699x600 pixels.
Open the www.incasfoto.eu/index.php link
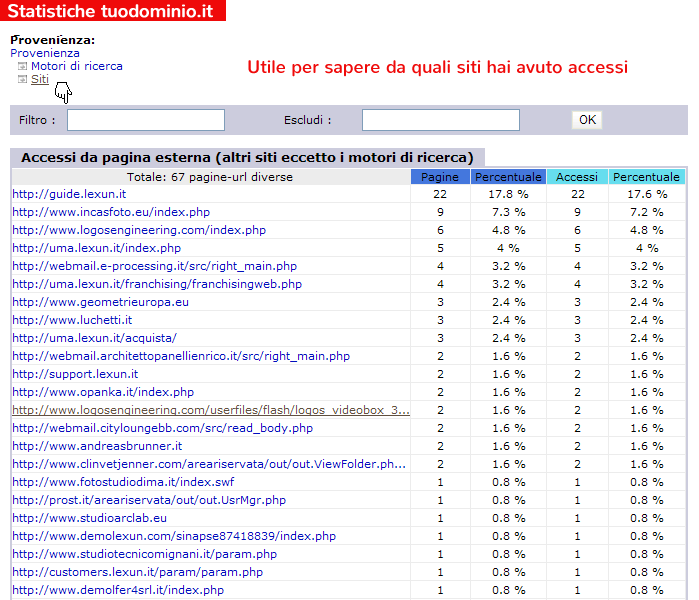[x=111, y=212]
